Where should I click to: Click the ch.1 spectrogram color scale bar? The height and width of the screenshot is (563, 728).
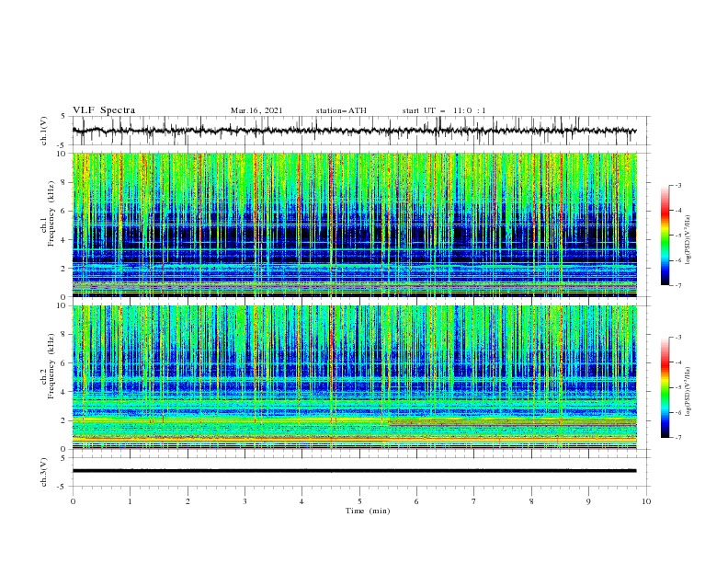click(x=665, y=236)
